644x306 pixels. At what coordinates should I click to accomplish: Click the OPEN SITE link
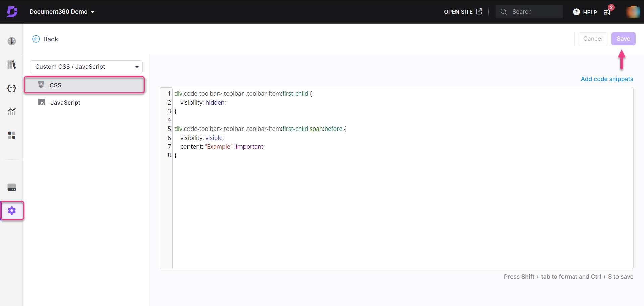click(x=463, y=12)
